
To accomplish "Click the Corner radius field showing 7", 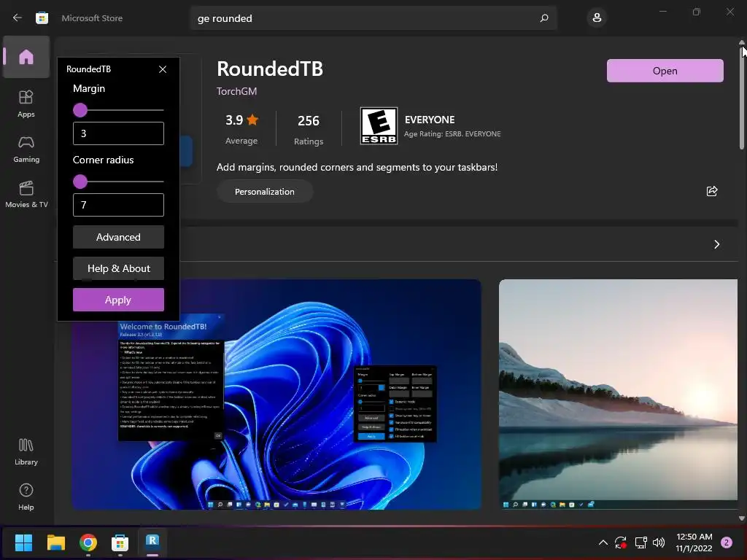I will tap(118, 205).
